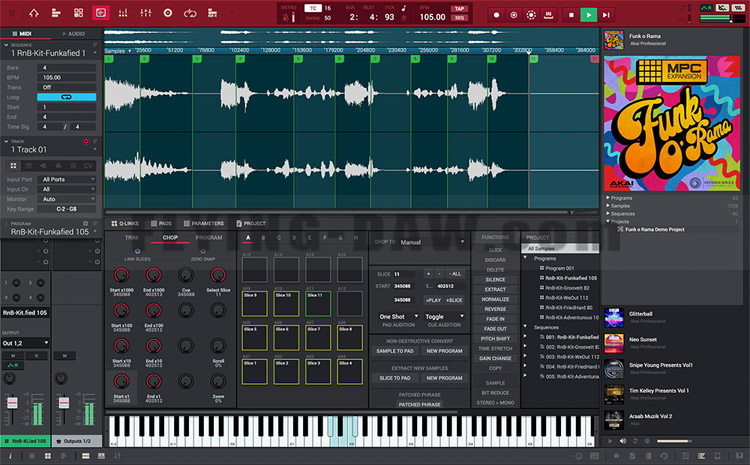Image resolution: width=750 pixels, height=465 pixels.
Task: Select the PADS tab
Action: (161, 223)
